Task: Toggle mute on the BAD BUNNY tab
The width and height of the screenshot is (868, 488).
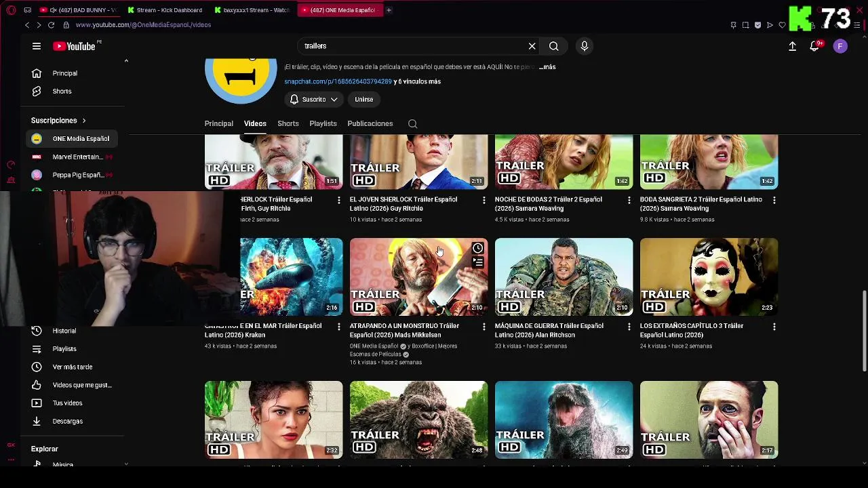Action: click(52, 10)
